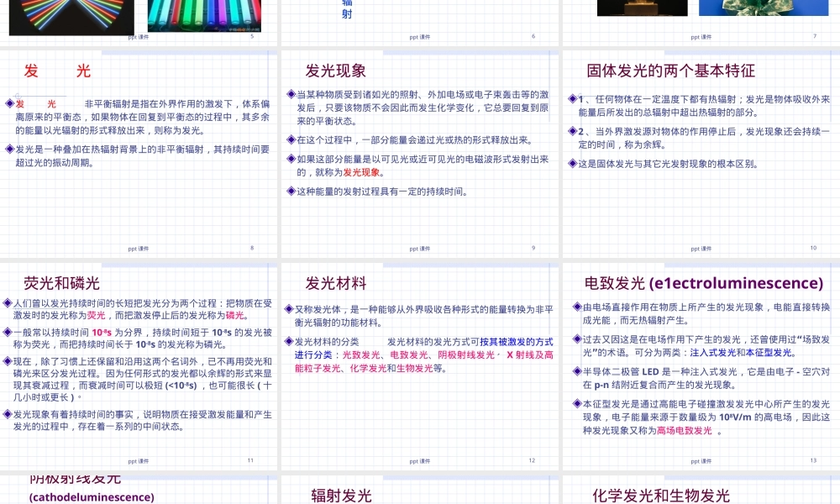
Task: Click the page number 10 in slide footer
Action: click(813, 248)
